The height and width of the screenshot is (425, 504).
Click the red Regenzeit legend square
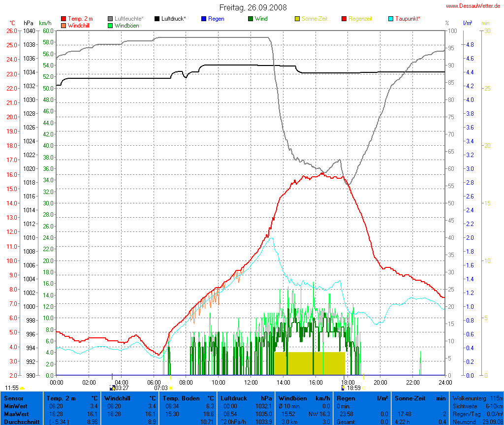pos(344,19)
